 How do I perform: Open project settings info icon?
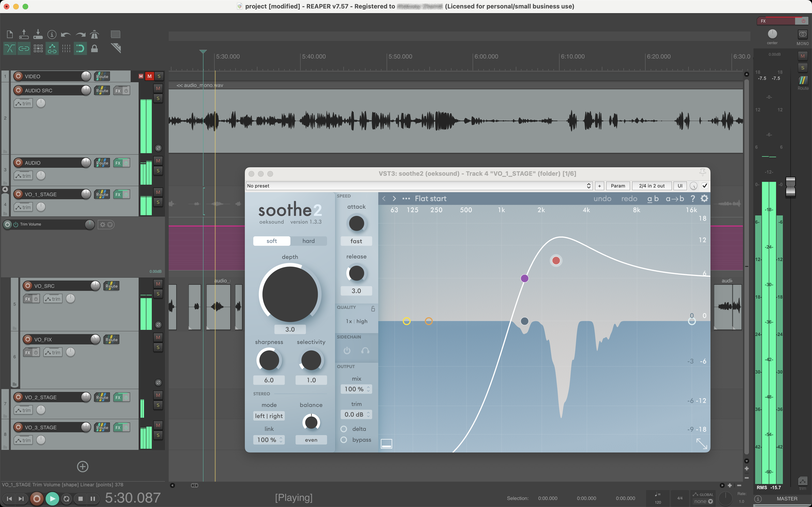point(52,34)
